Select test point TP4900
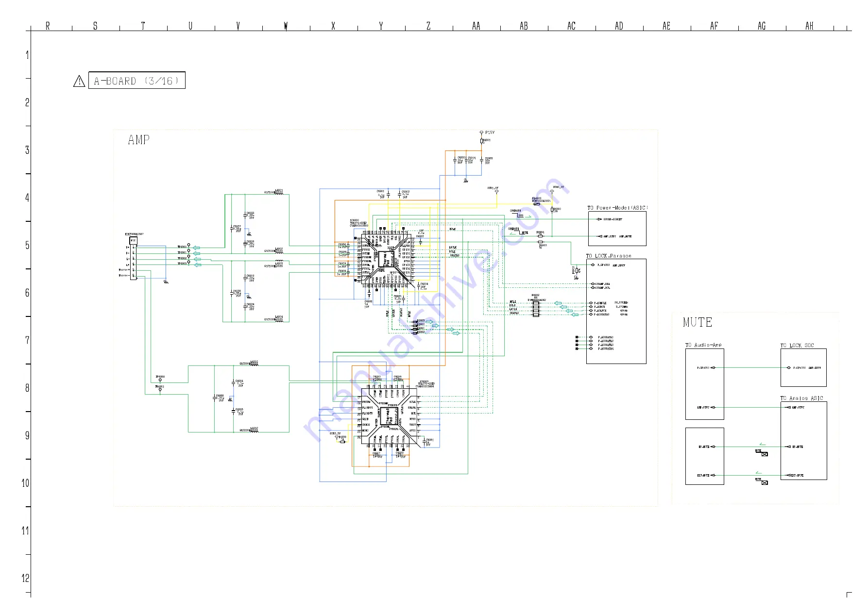Image resolution: width=868 pixels, height=613 pixels. 189,246
